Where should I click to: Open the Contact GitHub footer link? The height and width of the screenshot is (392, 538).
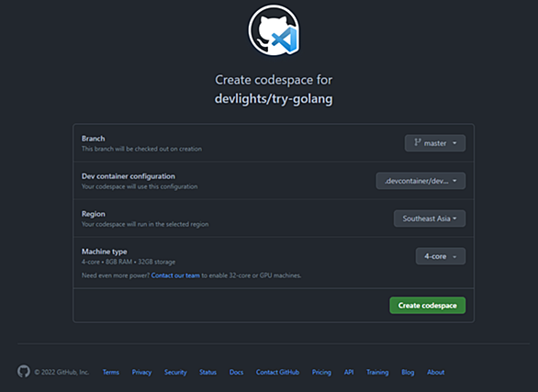pos(277,372)
